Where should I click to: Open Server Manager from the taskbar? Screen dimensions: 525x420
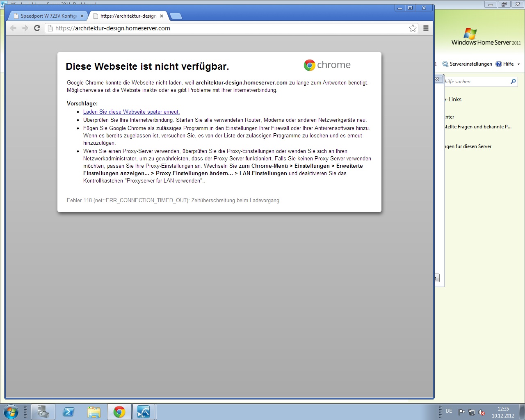click(43, 412)
